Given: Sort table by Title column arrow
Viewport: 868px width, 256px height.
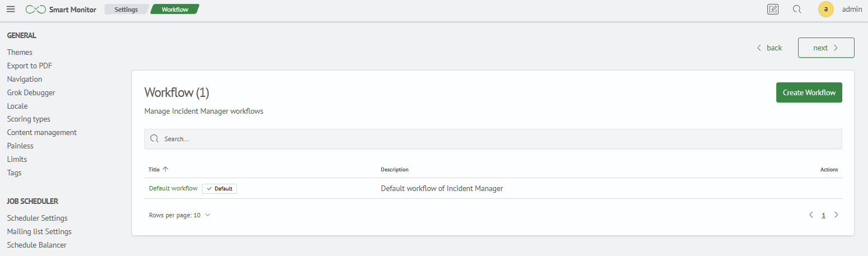Looking at the screenshot, I should (x=166, y=169).
